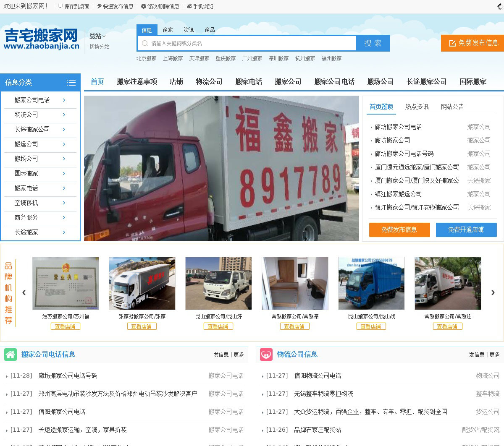Click orange 免费发布信息 button under listings
Screen dimensions: 504x446
point(399,230)
